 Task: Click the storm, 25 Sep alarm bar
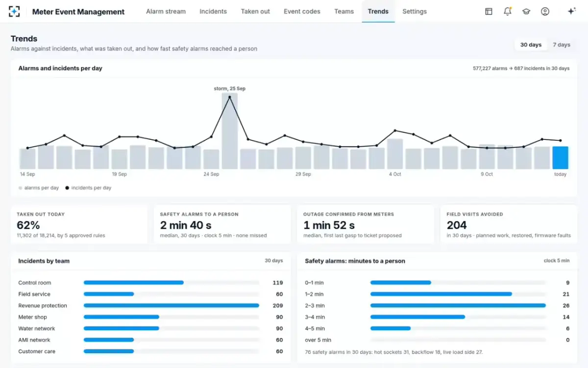[229, 131]
